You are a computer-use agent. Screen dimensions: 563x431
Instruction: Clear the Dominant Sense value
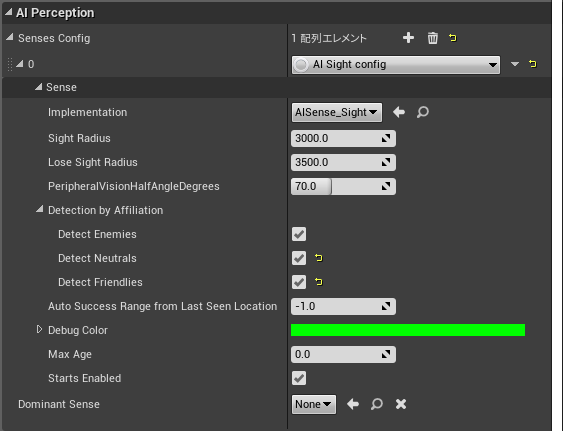click(401, 404)
